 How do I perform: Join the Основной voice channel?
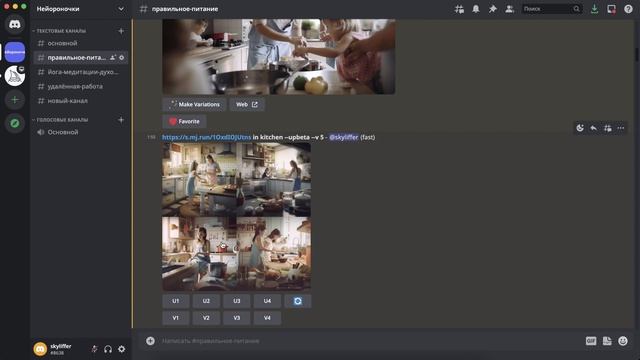80,132
